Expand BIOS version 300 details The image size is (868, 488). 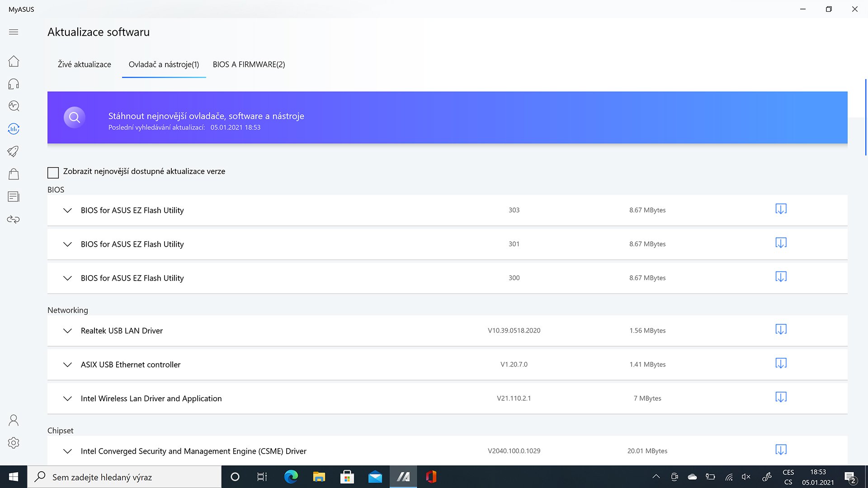67,278
